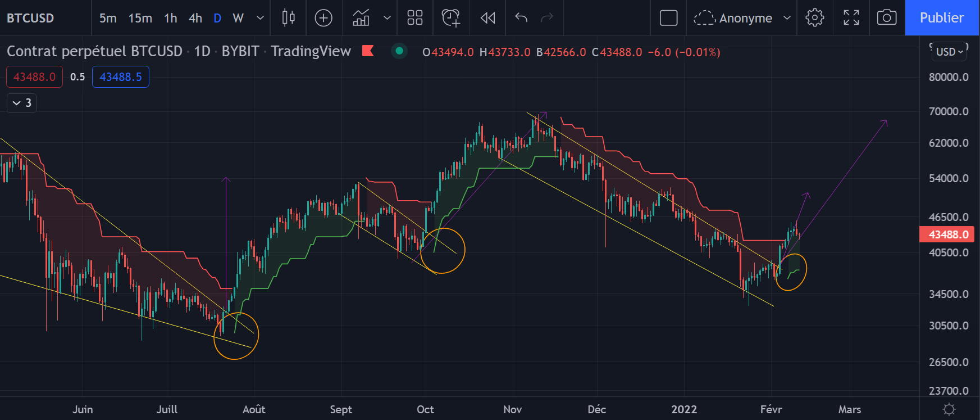Click the Août label on the time axis
This screenshot has height=420, width=980.
point(254,409)
